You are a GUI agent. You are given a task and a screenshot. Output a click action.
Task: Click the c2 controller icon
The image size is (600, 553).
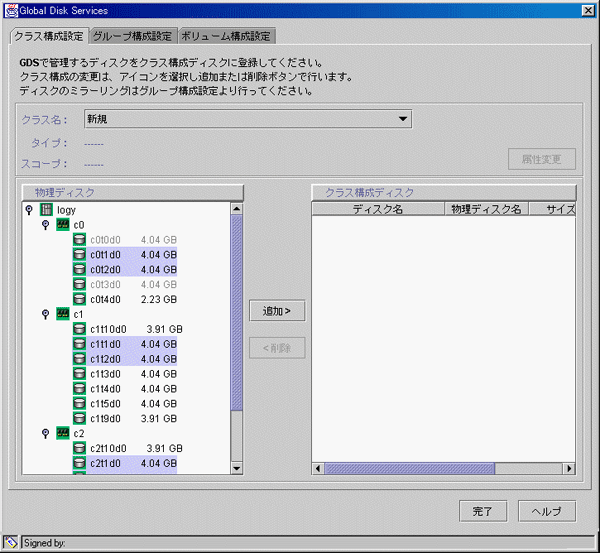click(x=63, y=433)
